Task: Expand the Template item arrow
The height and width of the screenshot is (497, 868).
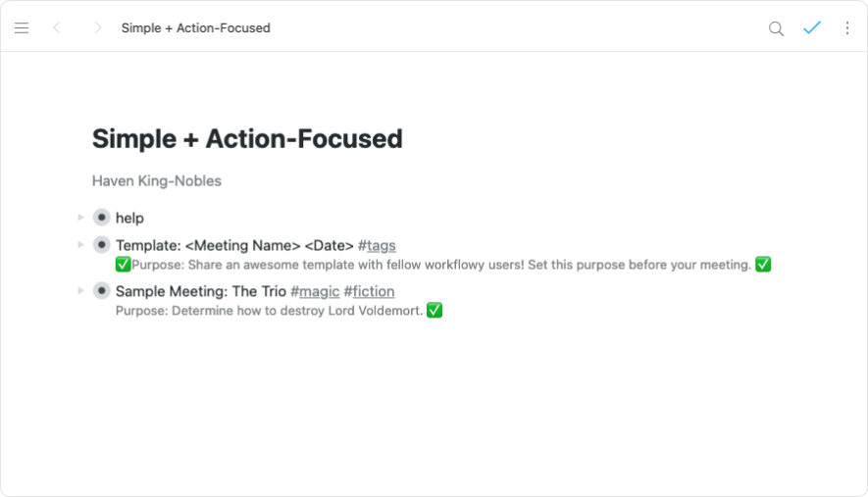Action: tap(80, 245)
